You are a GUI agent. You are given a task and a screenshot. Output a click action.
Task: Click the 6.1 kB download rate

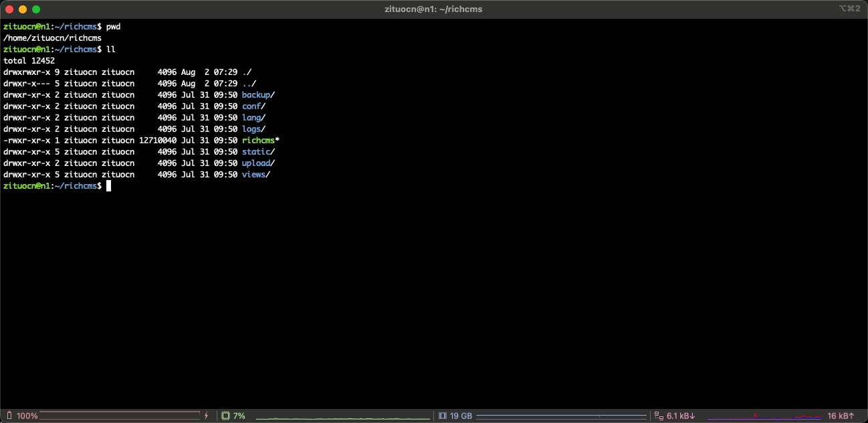coord(681,416)
